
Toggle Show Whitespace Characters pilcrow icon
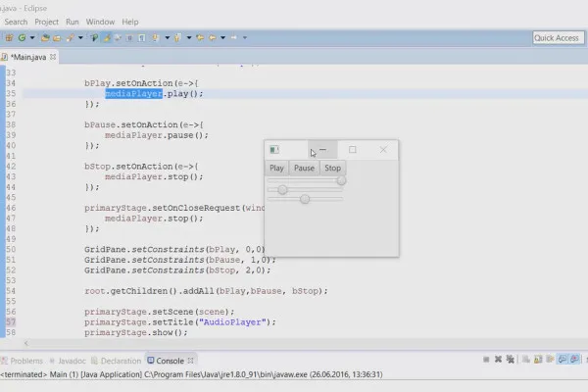tap(142, 37)
